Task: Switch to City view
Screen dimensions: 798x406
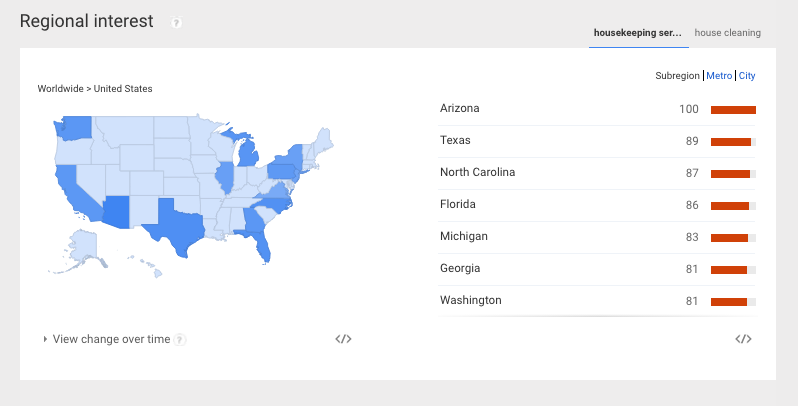Action: click(x=747, y=76)
